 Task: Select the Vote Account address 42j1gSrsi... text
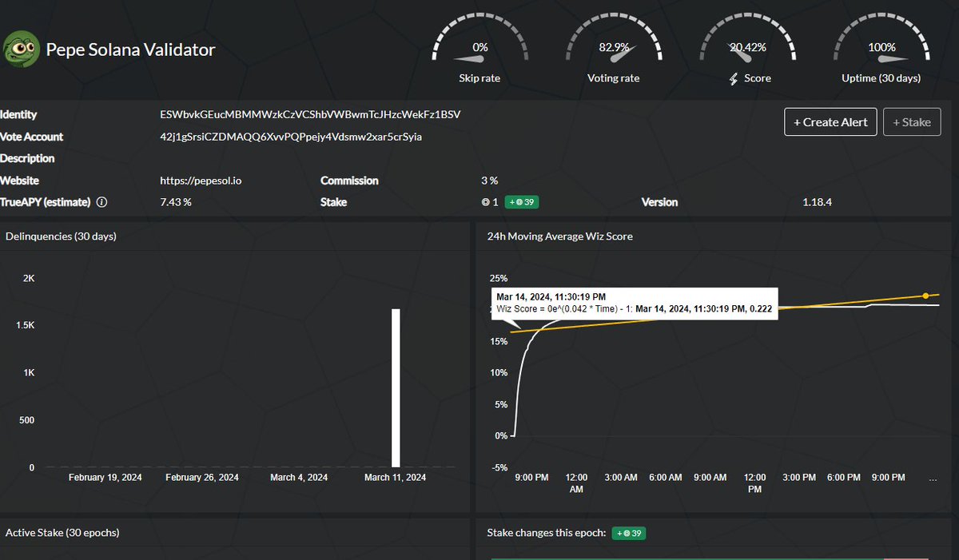(291, 137)
